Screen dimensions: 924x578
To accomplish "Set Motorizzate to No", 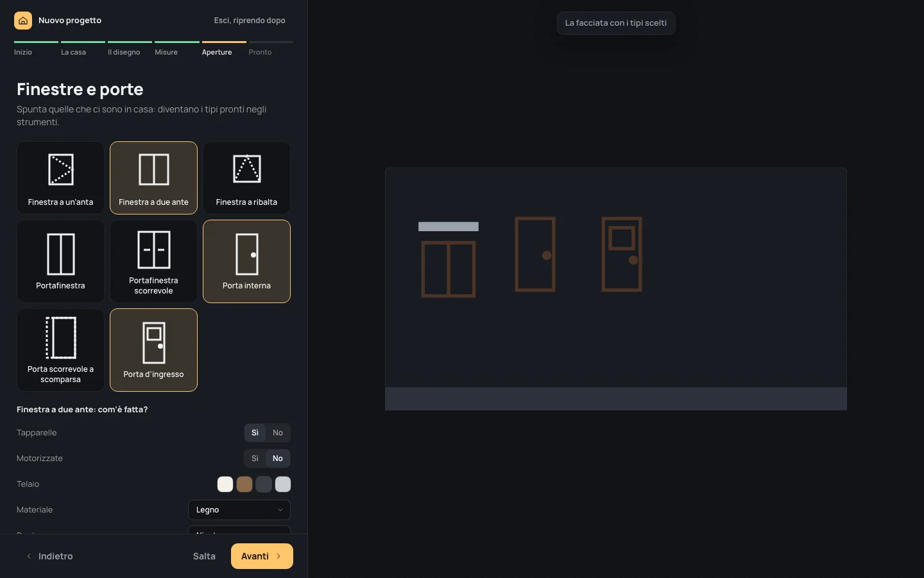I will point(278,459).
